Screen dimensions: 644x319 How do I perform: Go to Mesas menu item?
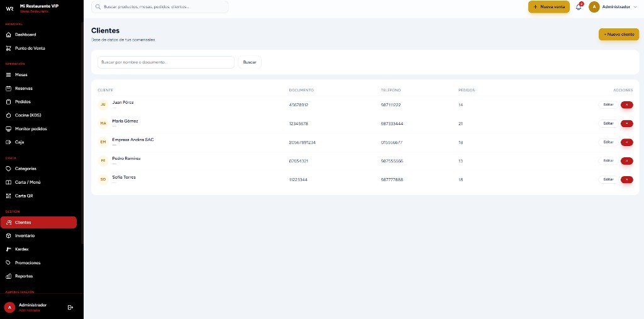[38, 75]
